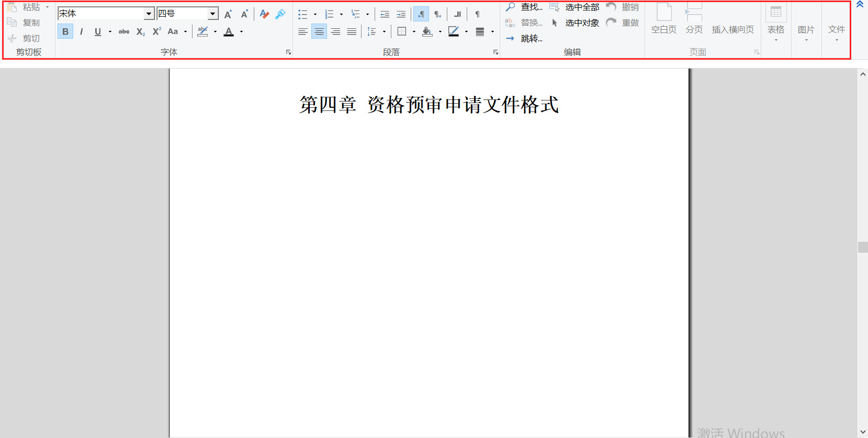Open the font size dropdown showing 四号
The height and width of the screenshot is (438, 868).
click(212, 14)
